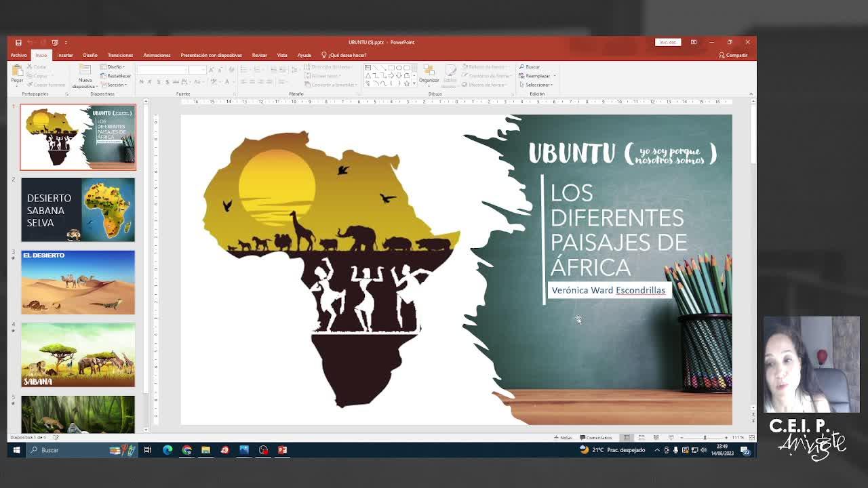
Task: Switch to reading view in status bar
Action: [656, 438]
